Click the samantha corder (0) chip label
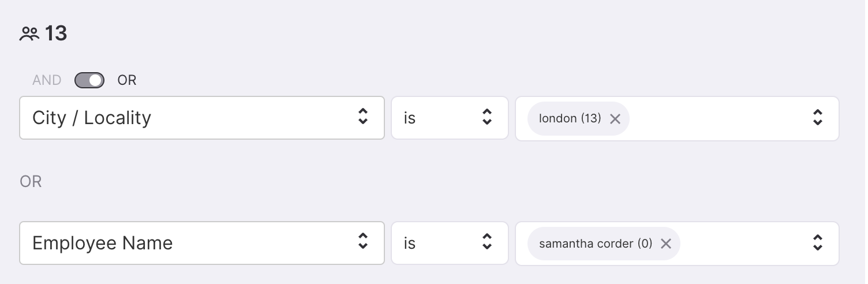 click(596, 244)
